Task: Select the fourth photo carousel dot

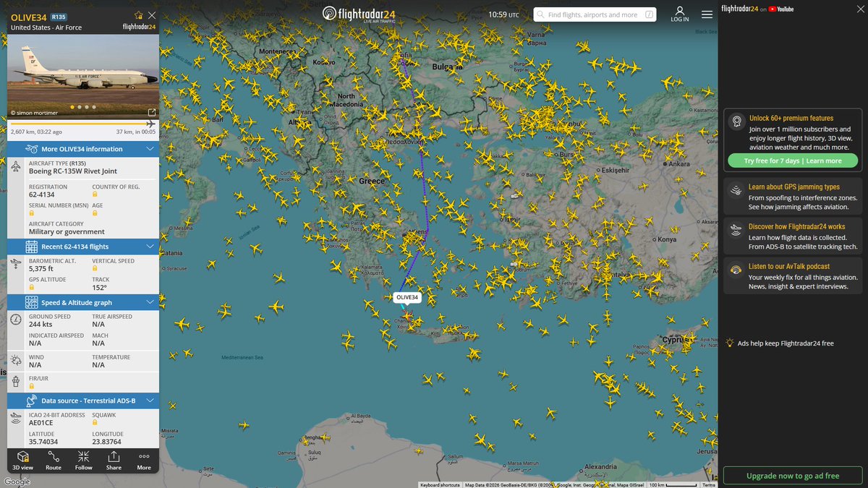Action: [x=93, y=107]
